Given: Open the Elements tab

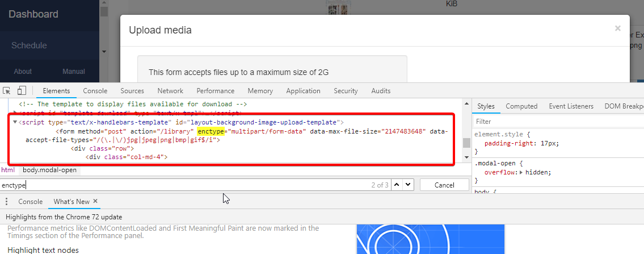Looking at the screenshot, I should (56, 91).
